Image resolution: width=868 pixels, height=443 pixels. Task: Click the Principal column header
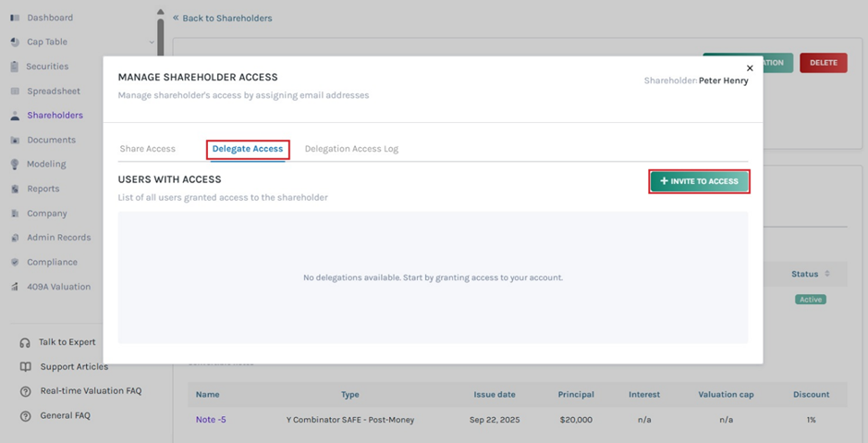[x=576, y=395]
